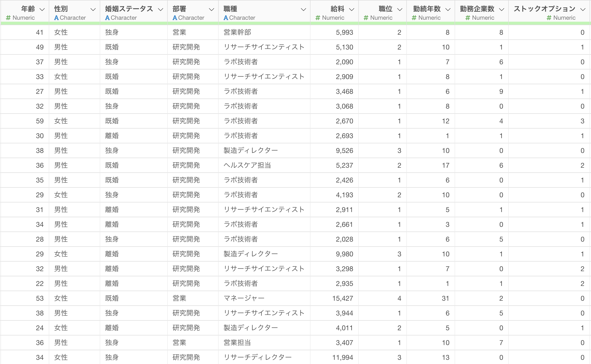The width and height of the screenshot is (591, 364).
Task: Open the 部署 column dropdown menu
Action: click(x=211, y=9)
